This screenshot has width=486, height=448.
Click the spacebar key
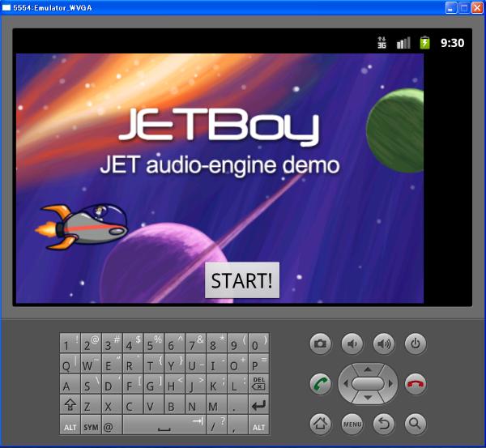[x=164, y=425]
